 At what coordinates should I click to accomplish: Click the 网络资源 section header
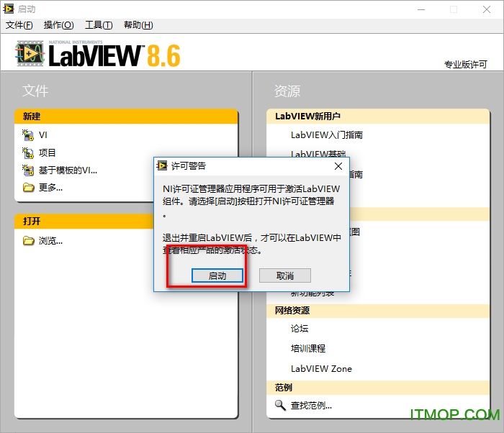tap(378, 311)
